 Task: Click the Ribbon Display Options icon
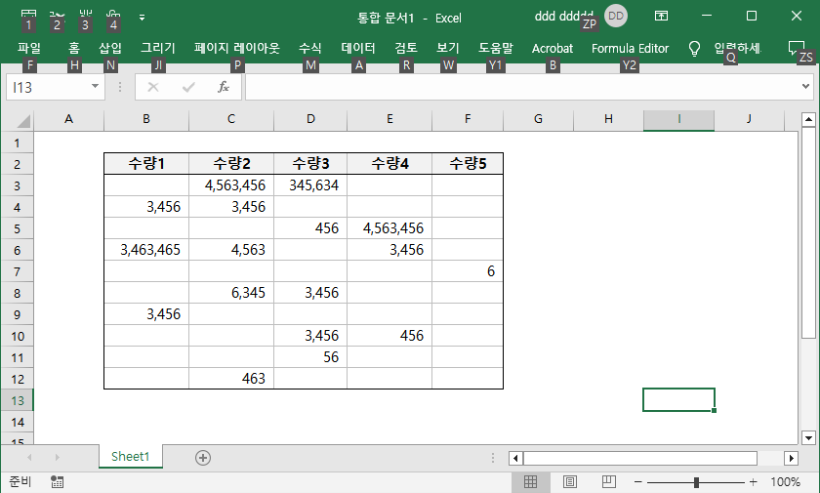661,16
